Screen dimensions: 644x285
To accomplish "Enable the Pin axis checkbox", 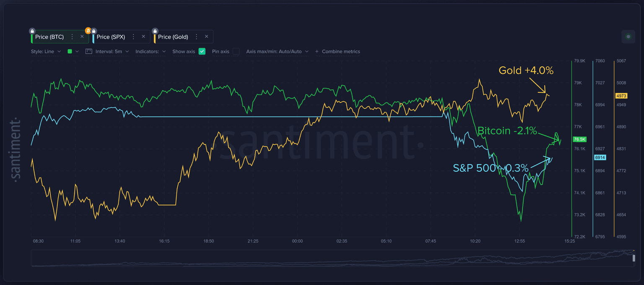I will [x=236, y=52].
